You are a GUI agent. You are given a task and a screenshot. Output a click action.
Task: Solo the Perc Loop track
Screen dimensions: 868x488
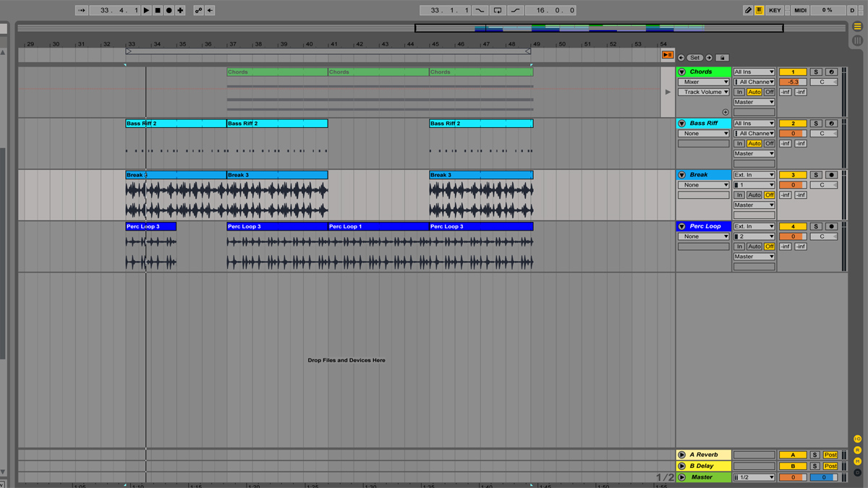(816, 226)
